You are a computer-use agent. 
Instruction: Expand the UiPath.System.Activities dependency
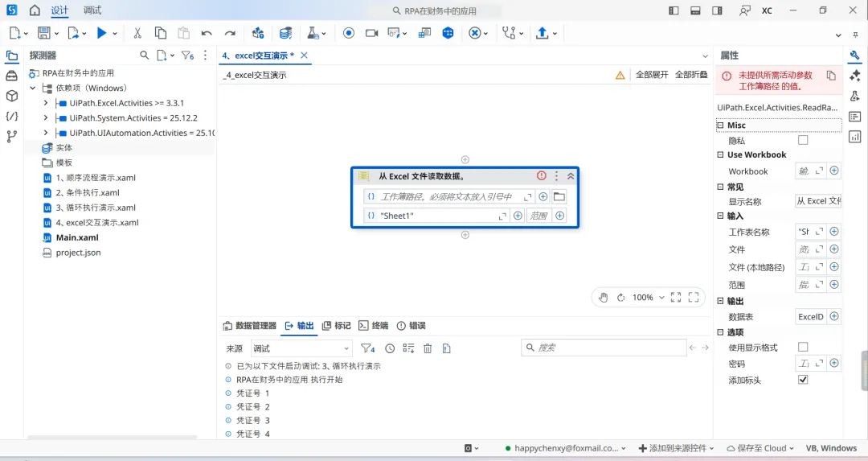(x=45, y=118)
